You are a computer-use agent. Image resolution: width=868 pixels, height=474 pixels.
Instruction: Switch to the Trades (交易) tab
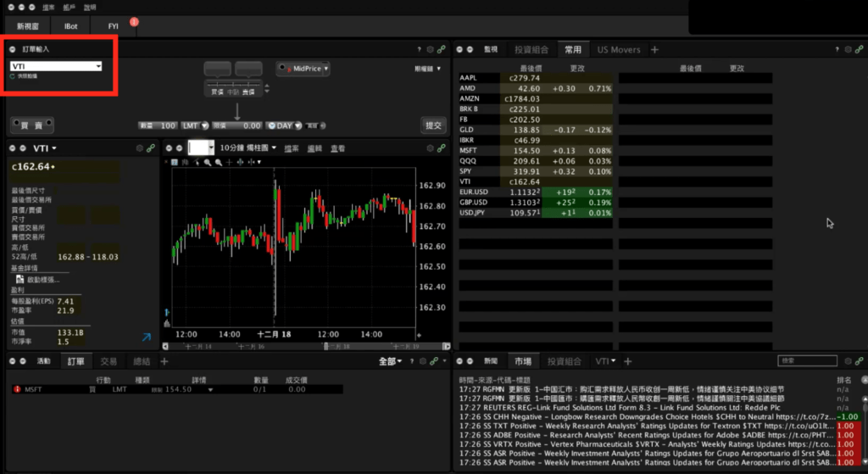[108, 361]
